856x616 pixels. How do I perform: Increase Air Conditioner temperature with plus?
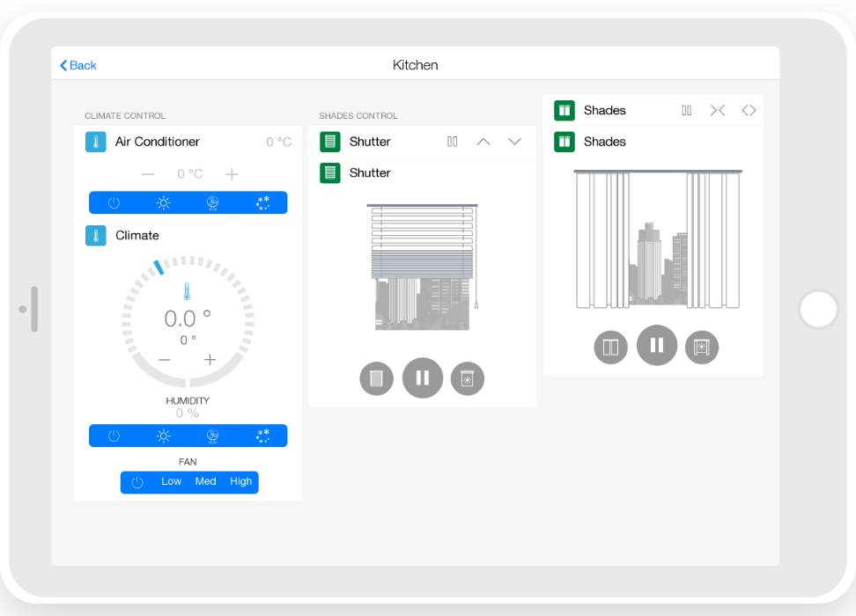tap(232, 174)
